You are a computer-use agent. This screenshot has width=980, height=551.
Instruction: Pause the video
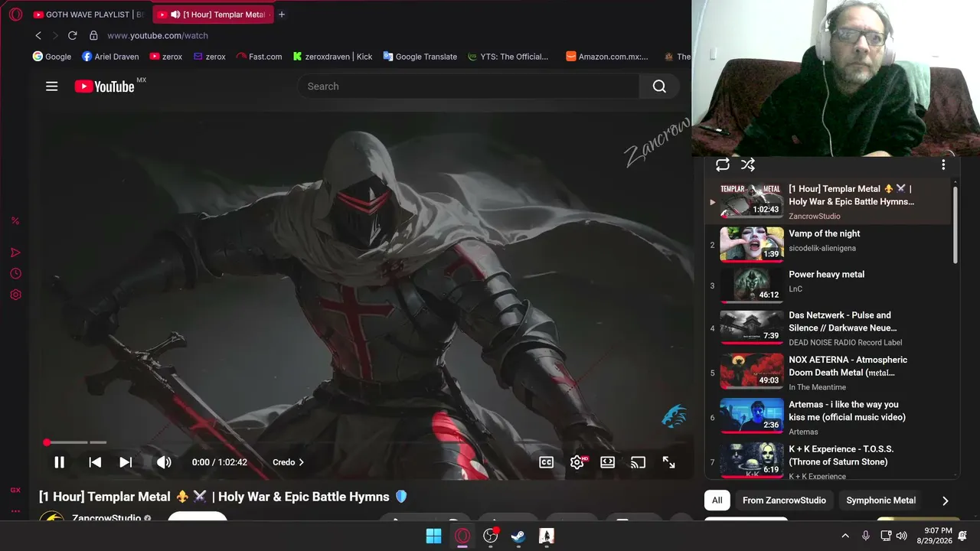59,462
